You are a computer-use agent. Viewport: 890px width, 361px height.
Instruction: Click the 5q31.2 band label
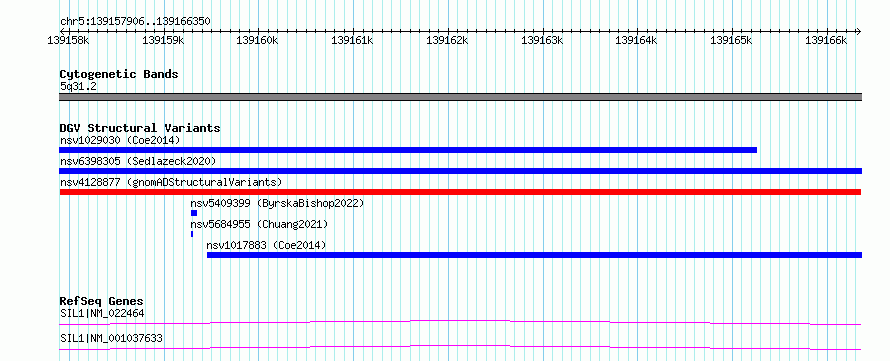tap(78, 86)
